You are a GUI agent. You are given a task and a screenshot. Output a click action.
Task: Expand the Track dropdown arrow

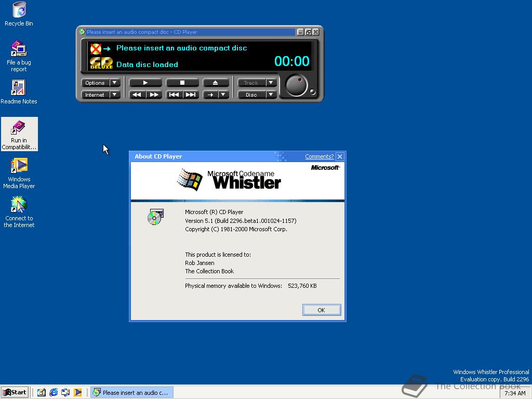tap(271, 83)
